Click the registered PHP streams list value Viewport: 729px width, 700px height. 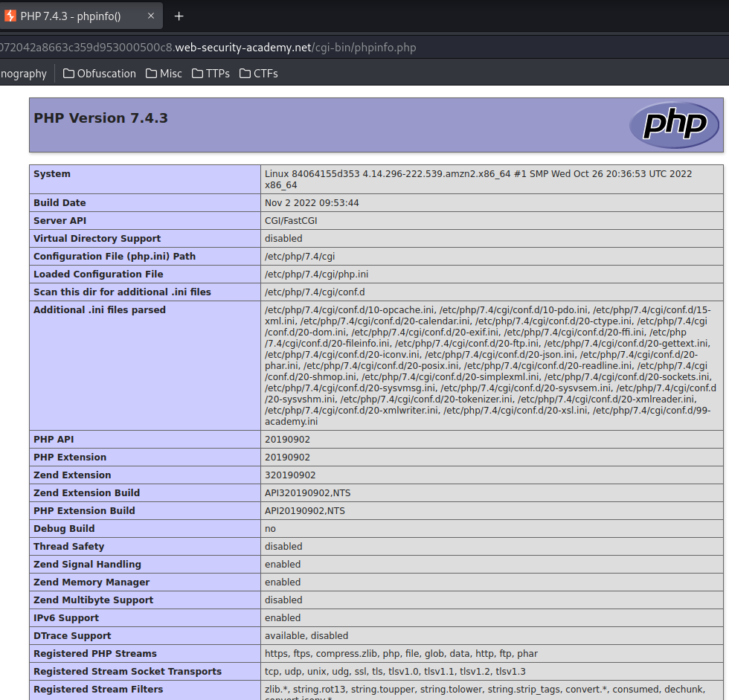click(401, 654)
